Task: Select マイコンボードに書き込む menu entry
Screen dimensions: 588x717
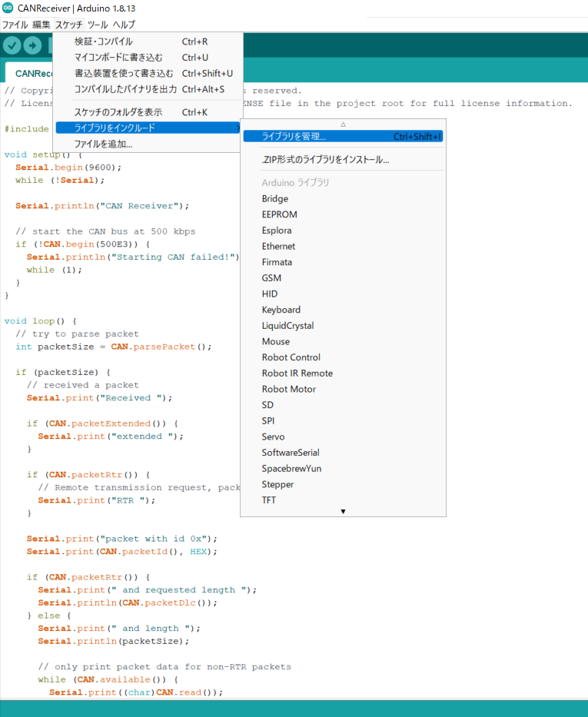Action: point(148,58)
